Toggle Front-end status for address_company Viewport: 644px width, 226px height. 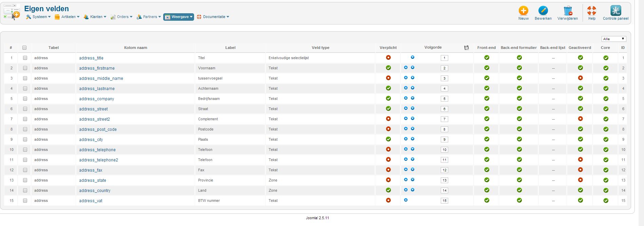pyautogui.click(x=487, y=98)
